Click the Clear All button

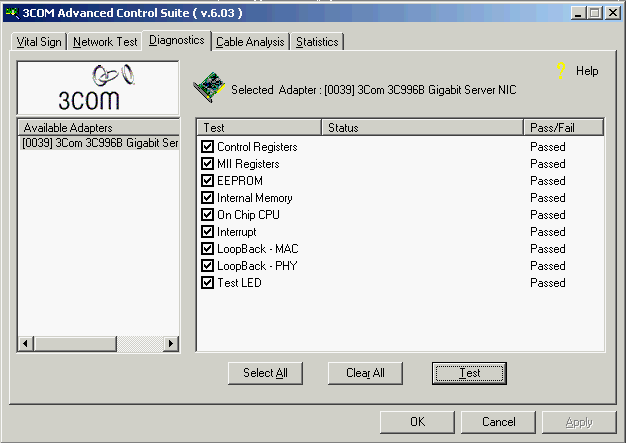365,373
